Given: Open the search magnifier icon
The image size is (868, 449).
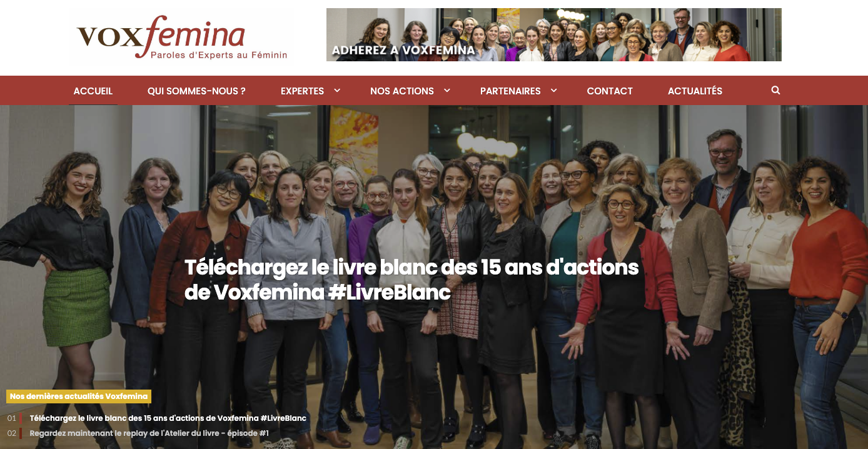Looking at the screenshot, I should [775, 91].
